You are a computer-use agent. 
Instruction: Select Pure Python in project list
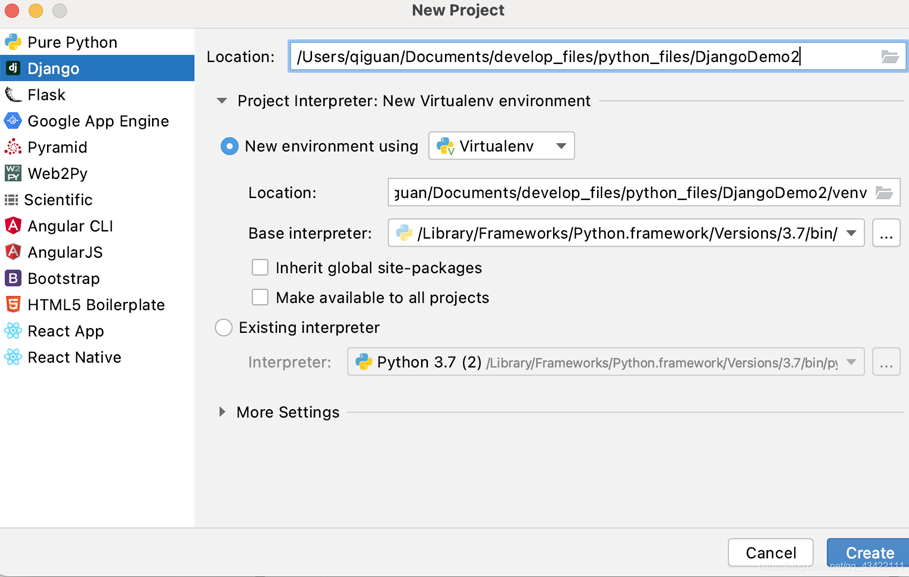(72, 42)
